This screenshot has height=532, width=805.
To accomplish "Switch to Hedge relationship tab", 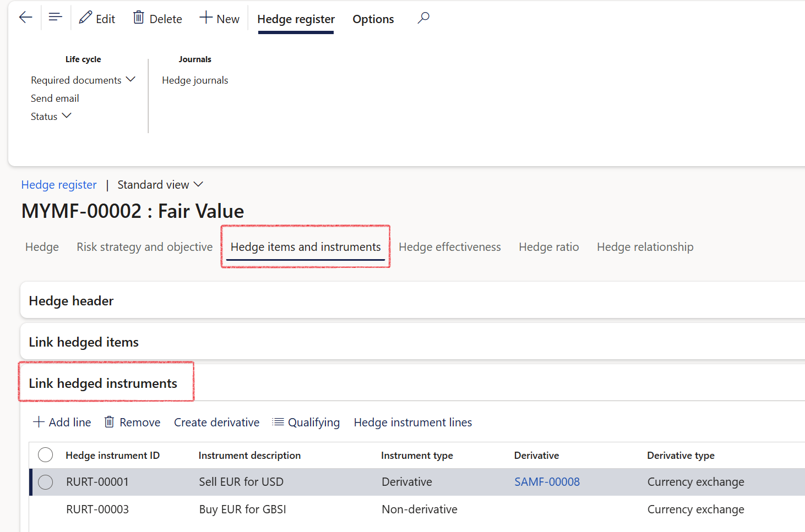I will click(645, 247).
